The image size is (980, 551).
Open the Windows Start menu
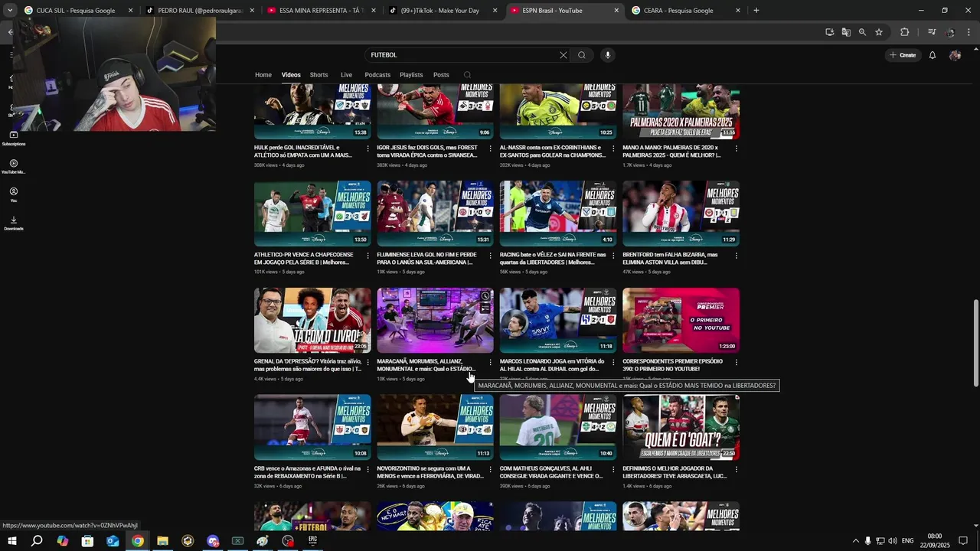12,541
